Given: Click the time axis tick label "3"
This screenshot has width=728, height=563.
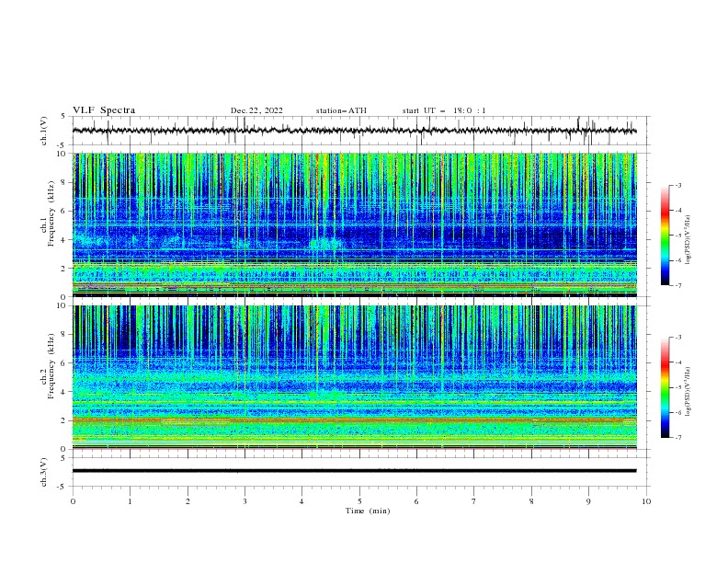Looking at the screenshot, I should 245,501.
